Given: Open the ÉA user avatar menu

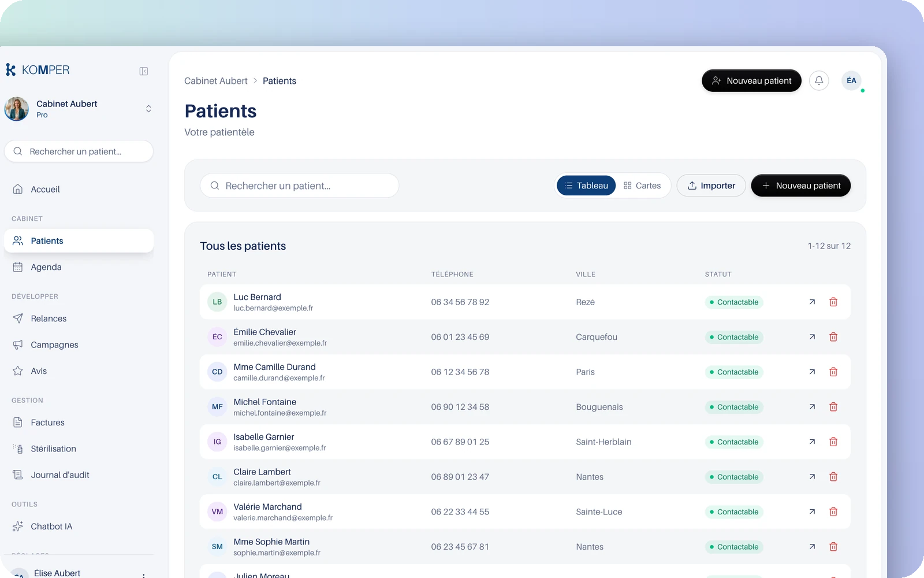Looking at the screenshot, I should click(851, 81).
